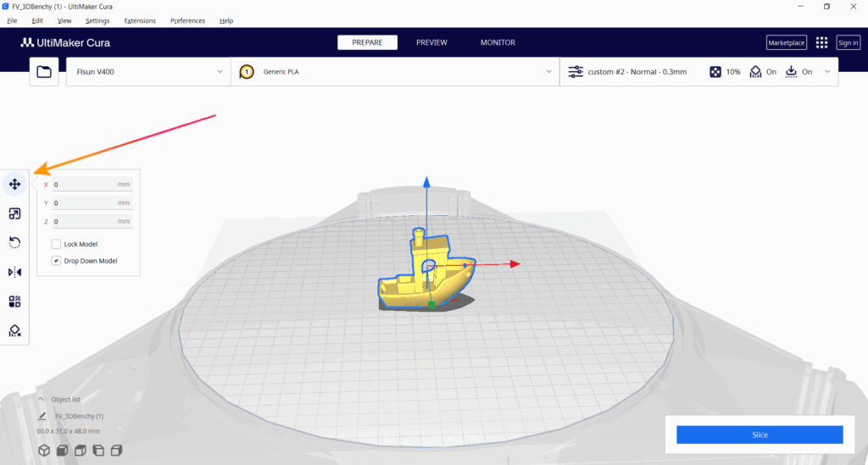Click the red X-axis move arrow
The image size is (868, 465).
[515, 263]
